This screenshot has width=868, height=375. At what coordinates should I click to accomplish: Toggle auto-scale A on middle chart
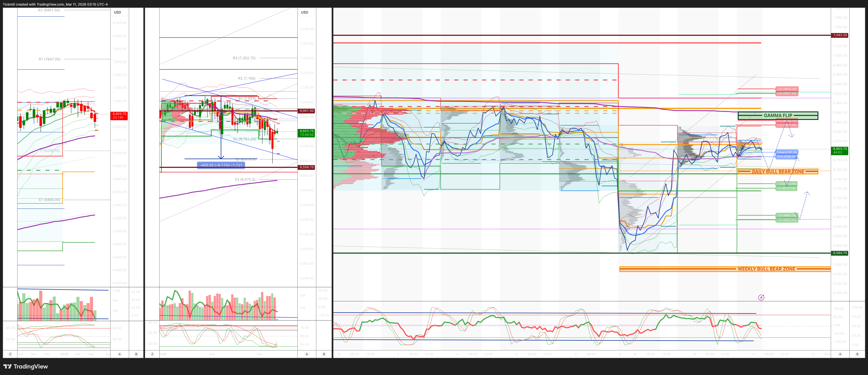tap(307, 354)
